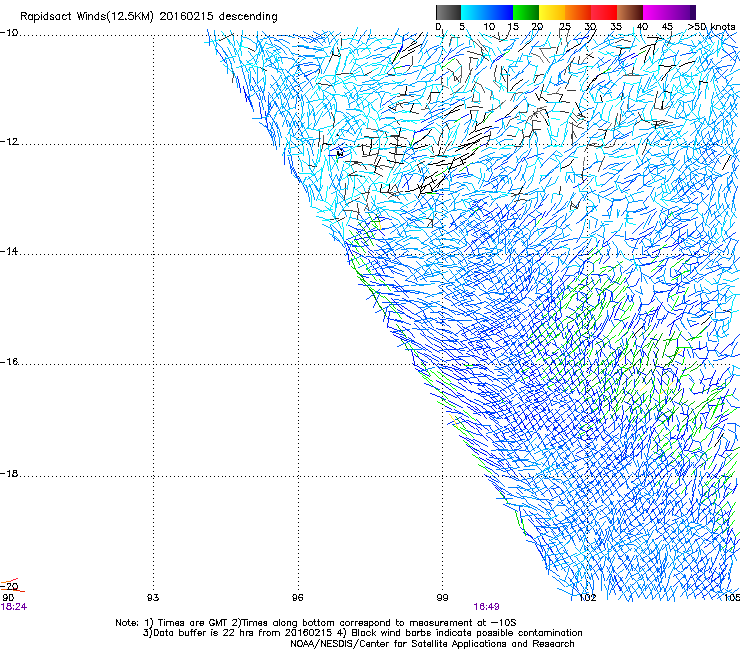Click the green 15-20 knots legend swatch
The image size is (740, 650).
pyautogui.click(x=526, y=12)
